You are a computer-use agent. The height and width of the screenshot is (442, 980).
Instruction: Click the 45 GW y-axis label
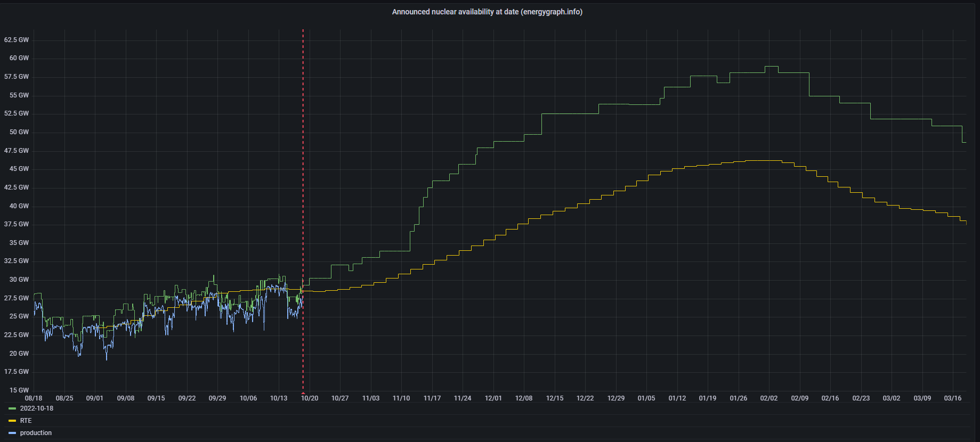(x=19, y=169)
